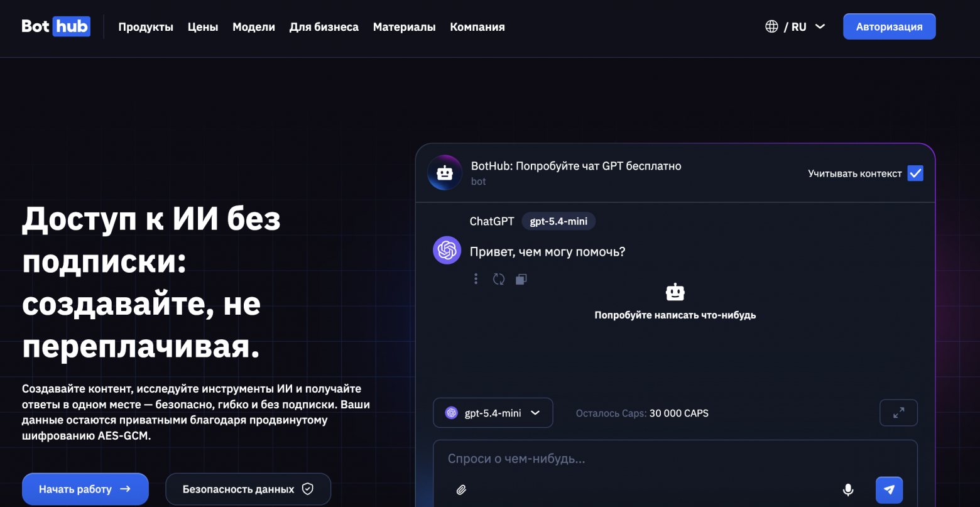Screen dimensions: 980x507
Task: Click the robot icon above the writing hint
Action: [675, 292]
